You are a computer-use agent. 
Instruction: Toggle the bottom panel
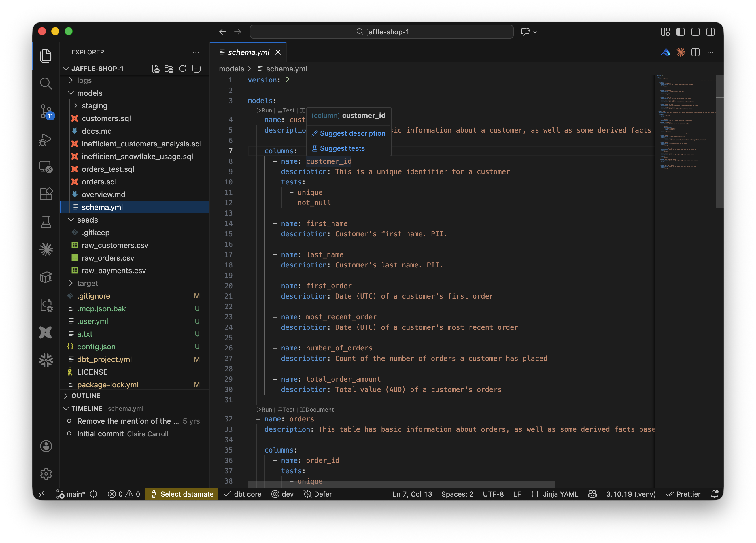695,32
